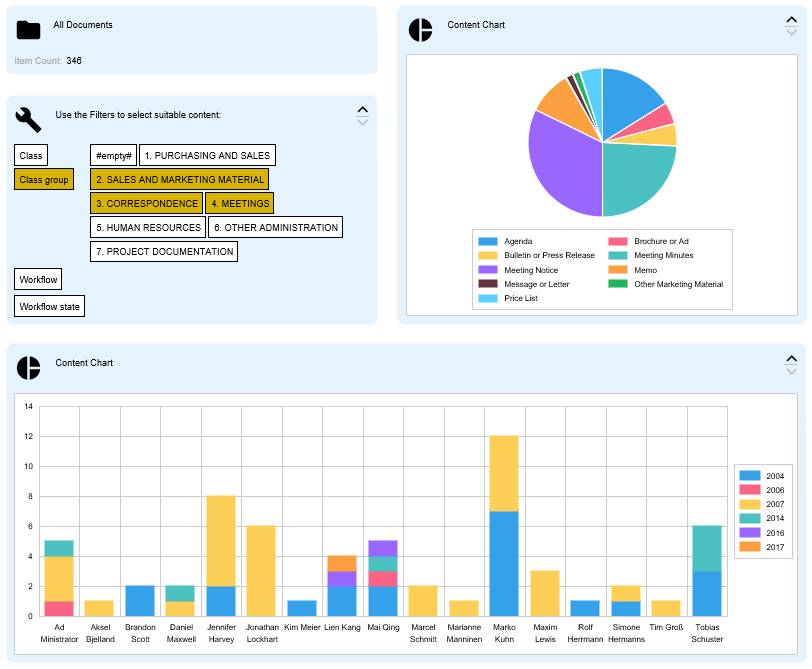Select the Workflow filter category
This screenshot has width=812, height=669.
tap(38, 280)
